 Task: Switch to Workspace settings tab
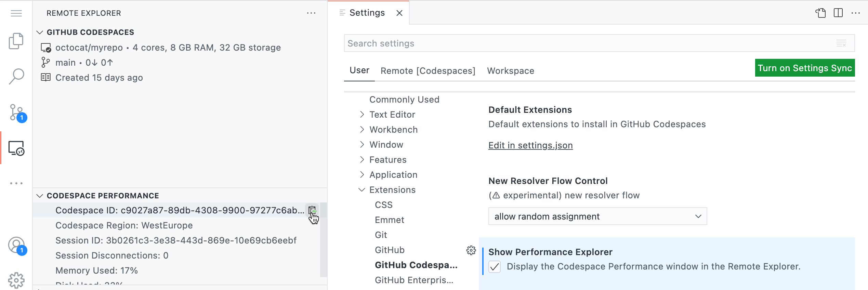point(511,71)
